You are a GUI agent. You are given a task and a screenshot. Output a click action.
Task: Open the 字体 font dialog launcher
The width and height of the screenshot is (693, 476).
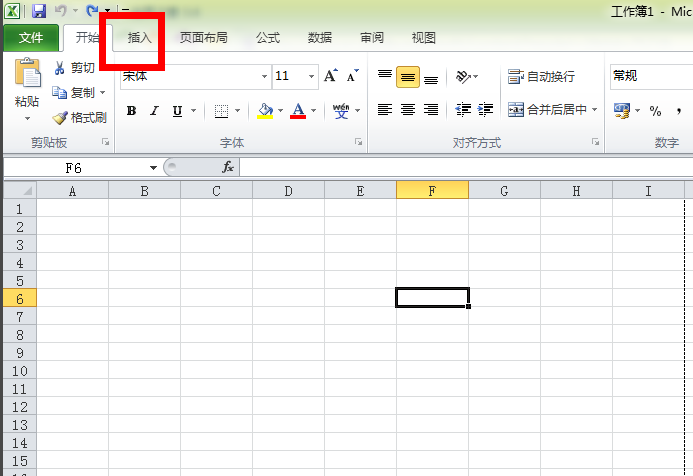358,142
